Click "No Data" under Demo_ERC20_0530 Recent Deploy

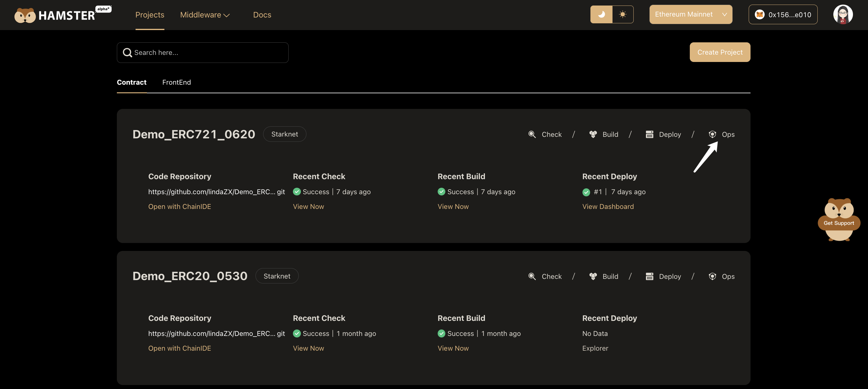595,334
